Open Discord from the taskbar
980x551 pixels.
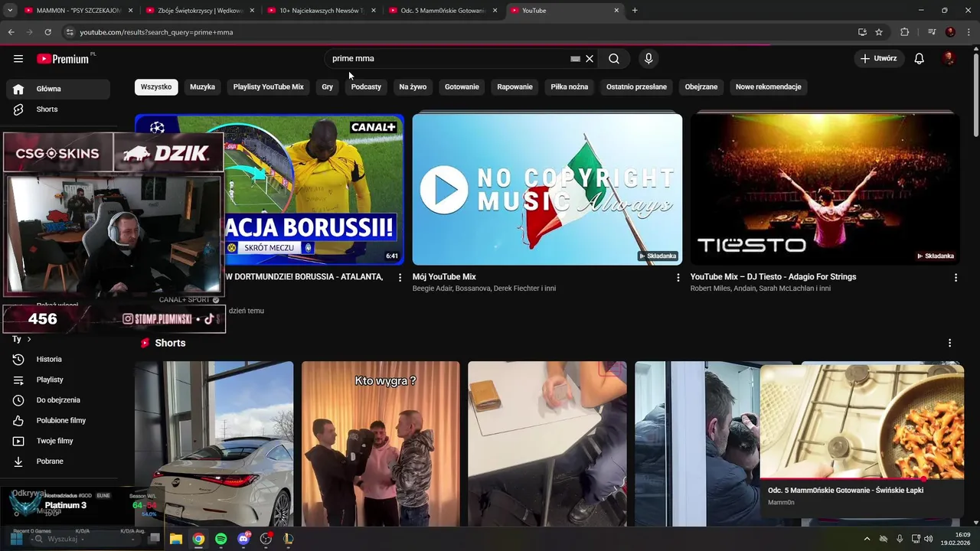click(x=243, y=539)
